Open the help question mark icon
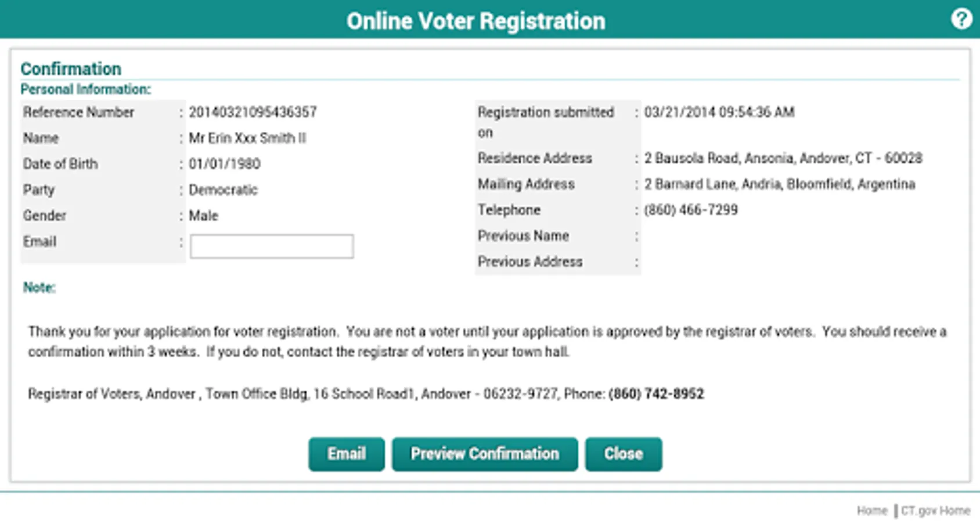The image size is (980, 523). (961, 19)
